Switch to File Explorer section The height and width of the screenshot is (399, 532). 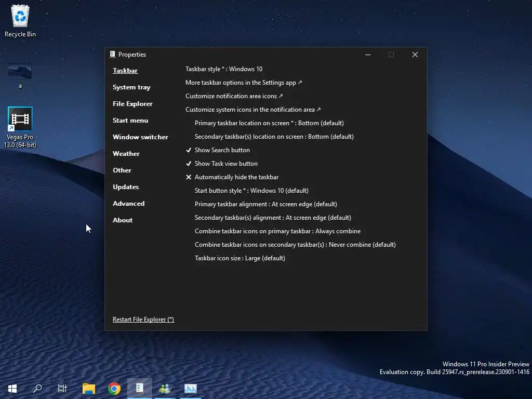pyautogui.click(x=132, y=104)
